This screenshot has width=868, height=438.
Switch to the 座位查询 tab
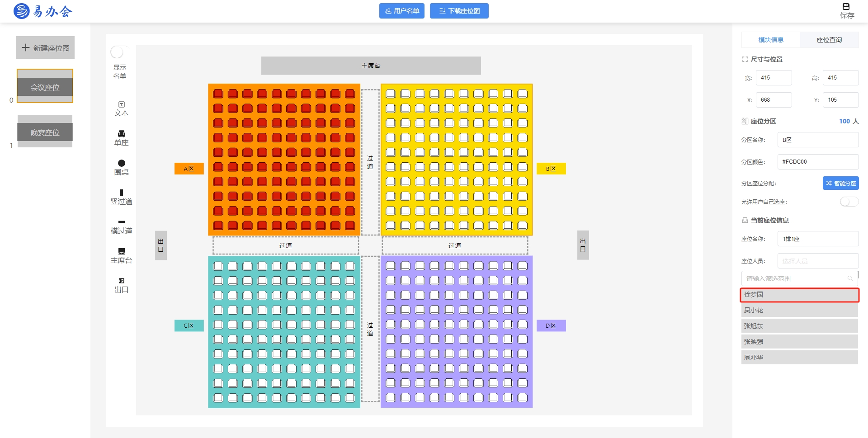829,40
